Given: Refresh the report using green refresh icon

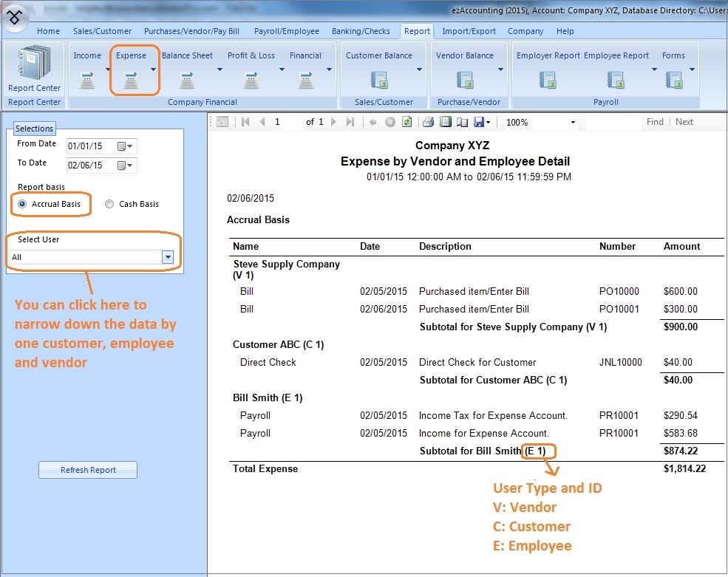Looking at the screenshot, I should click(406, 122).
